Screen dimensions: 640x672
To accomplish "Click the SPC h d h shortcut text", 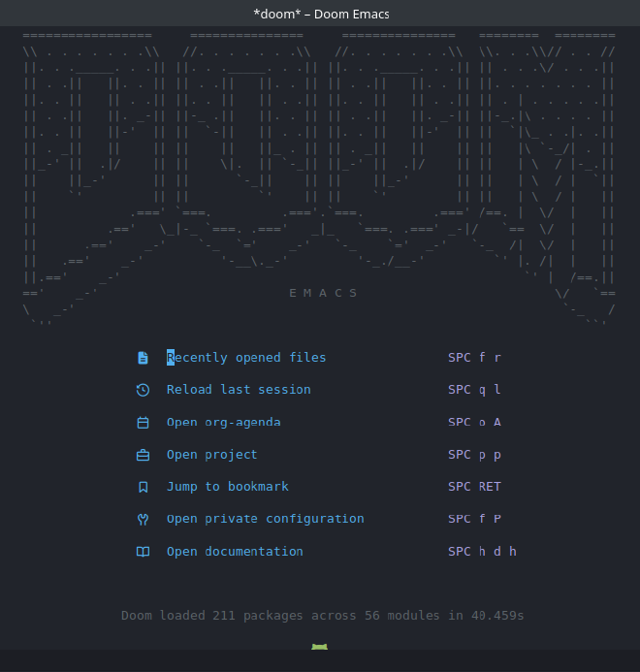I will pyautogui.click(x=482, y=552).
